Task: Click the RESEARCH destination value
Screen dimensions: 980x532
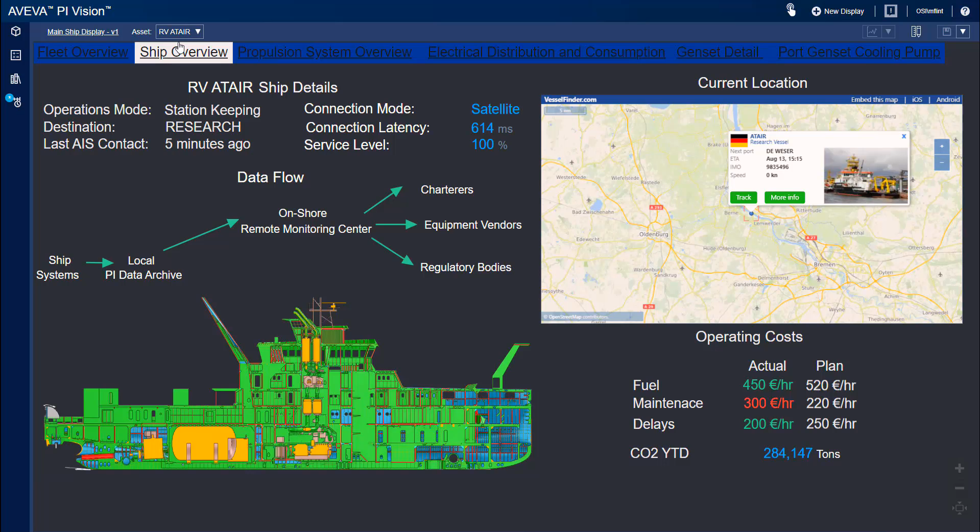Action: [x=203, y=127]
